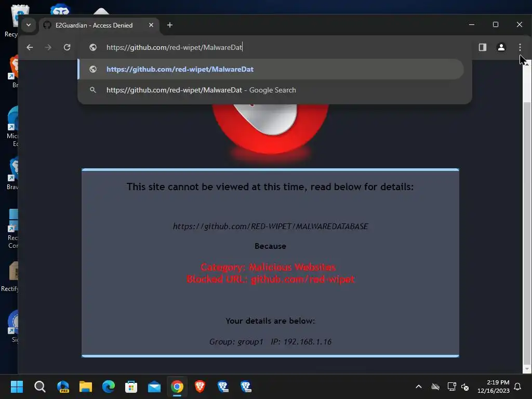532x399 pixels.
Task: Select the E2Guardian - Access Denied tab
Action: 94,25
